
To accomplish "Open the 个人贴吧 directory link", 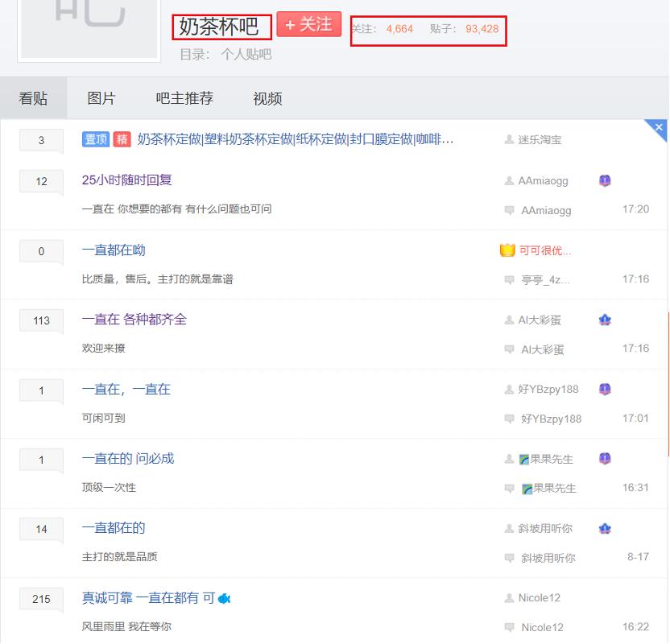I will tap(246, 54).
